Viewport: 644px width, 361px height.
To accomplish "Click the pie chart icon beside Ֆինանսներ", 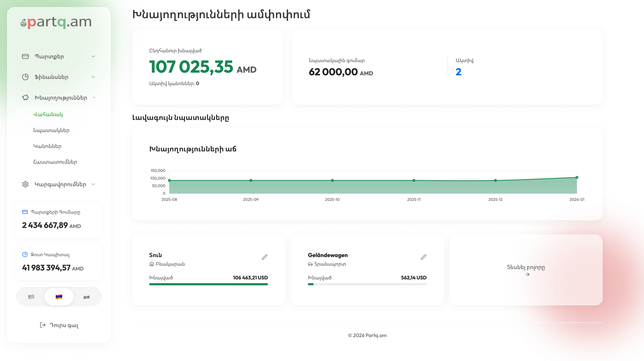I will pos(25,77).
